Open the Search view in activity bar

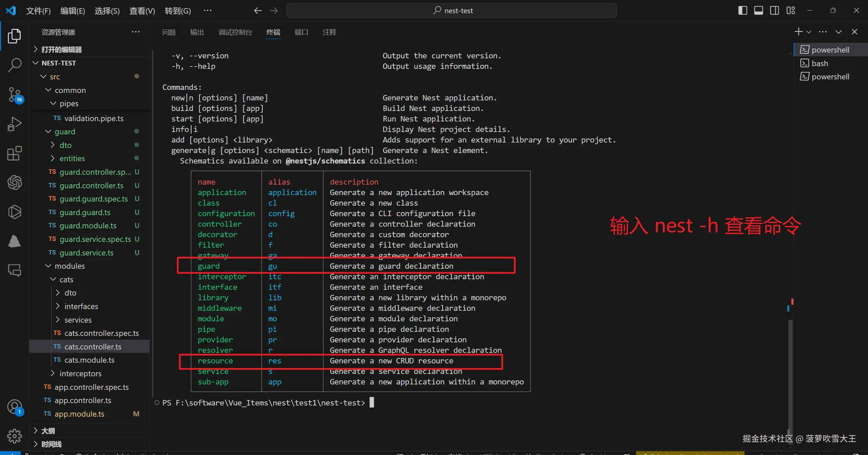pyautogui.click(x=14, y=65)
